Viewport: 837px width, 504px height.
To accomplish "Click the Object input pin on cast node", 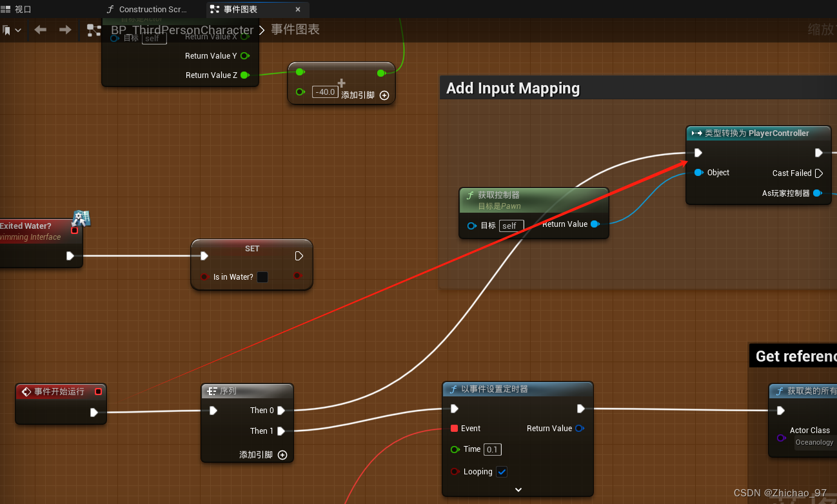I will [698, 173].
